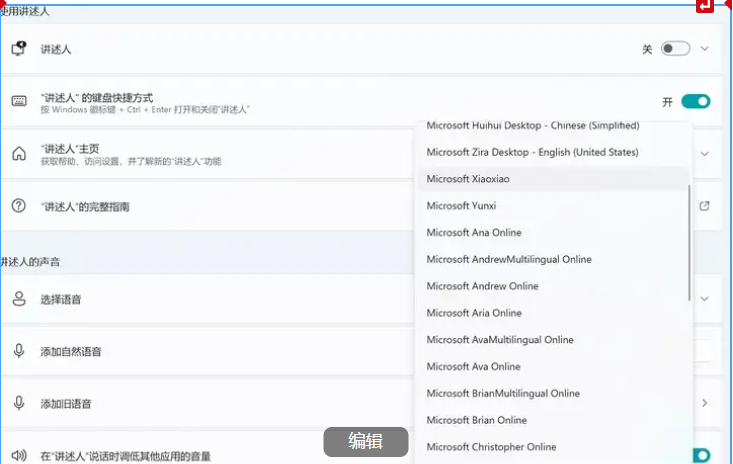Select Microsoft Andrew Online voice

click(x=482, y=286)
